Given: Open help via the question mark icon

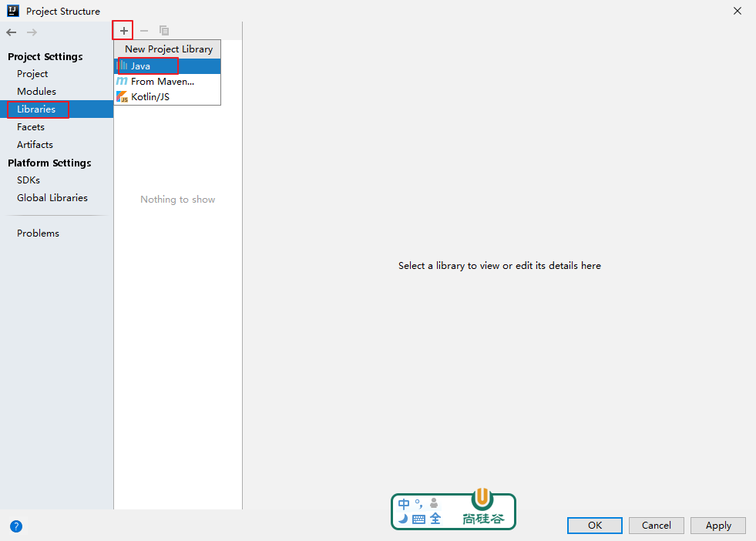Looking at the screenshot, I should 16,526.
